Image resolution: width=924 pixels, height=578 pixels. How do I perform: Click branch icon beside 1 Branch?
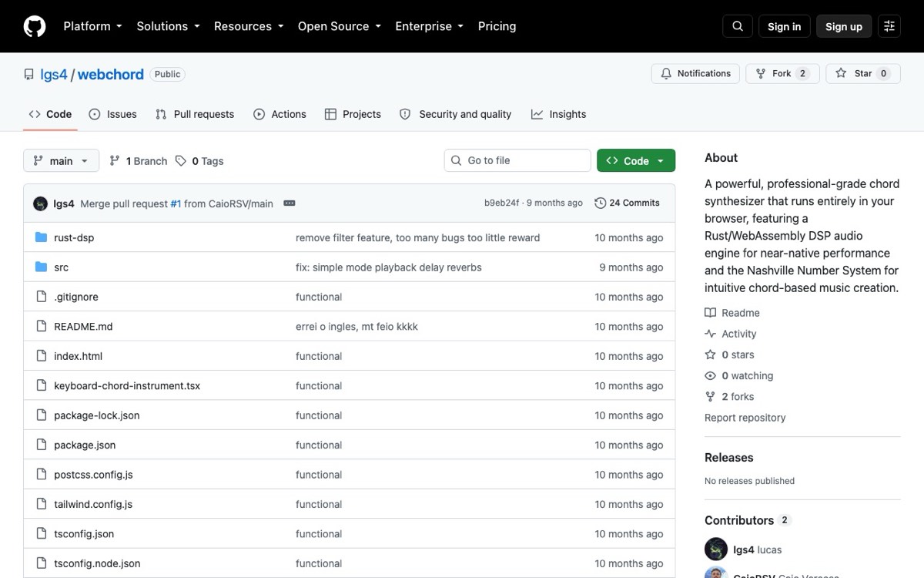pyautogui.click(x=115, y=161)
